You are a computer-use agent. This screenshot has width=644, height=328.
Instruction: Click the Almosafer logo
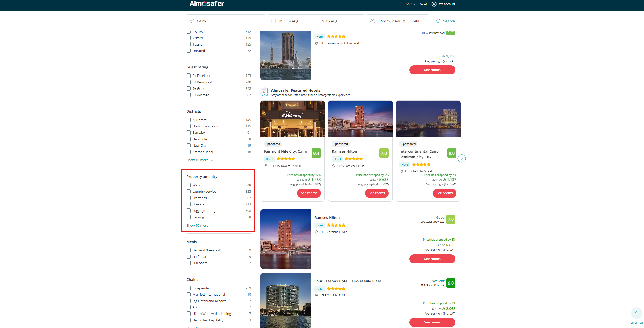(x=207, y=4)
